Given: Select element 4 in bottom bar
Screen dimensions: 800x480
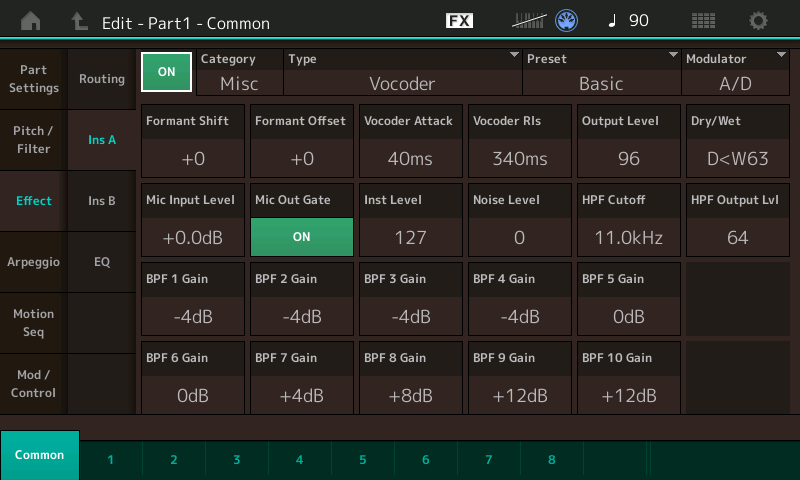Looking at the screenshot, I should click(299, 460).
